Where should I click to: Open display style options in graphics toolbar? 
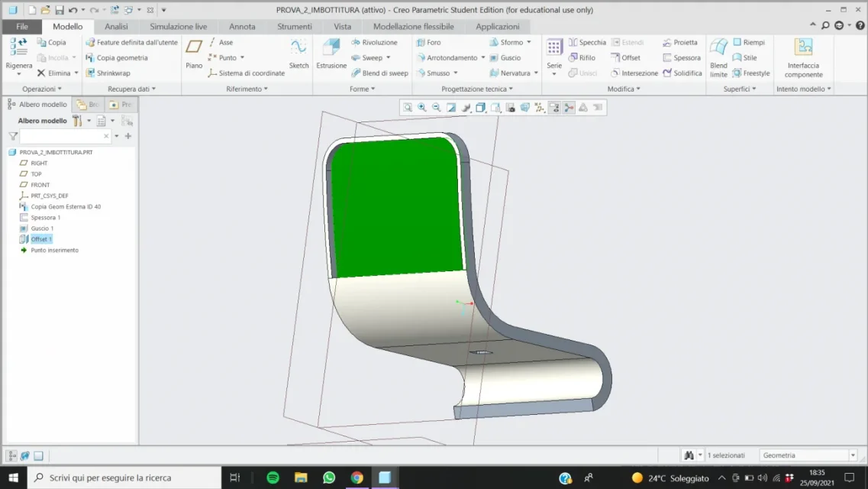point(480,108)
